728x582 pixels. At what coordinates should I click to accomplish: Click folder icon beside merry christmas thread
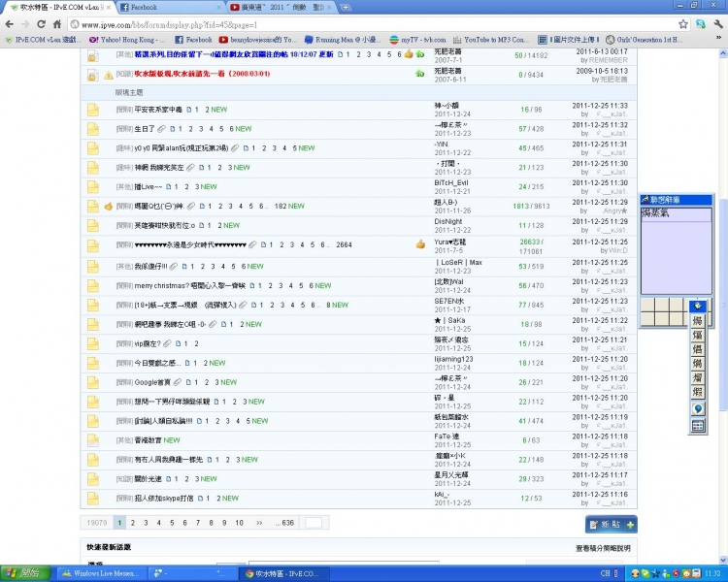click(93, 285)
